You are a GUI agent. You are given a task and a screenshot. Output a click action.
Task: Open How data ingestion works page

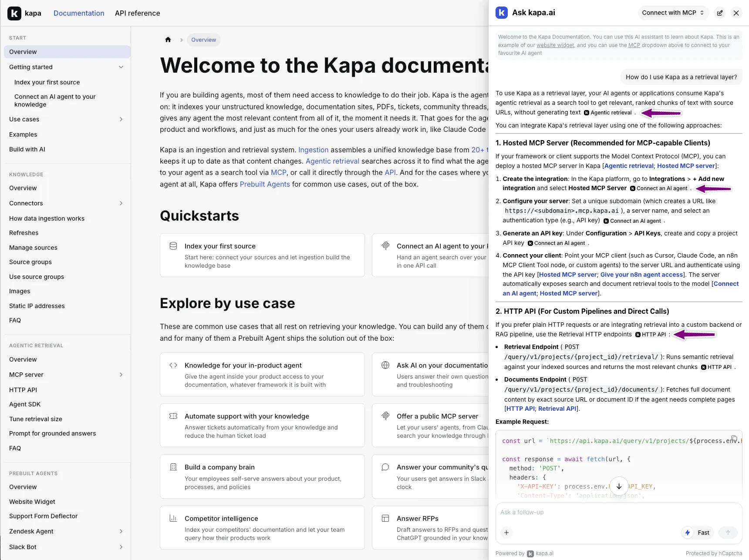47,218
